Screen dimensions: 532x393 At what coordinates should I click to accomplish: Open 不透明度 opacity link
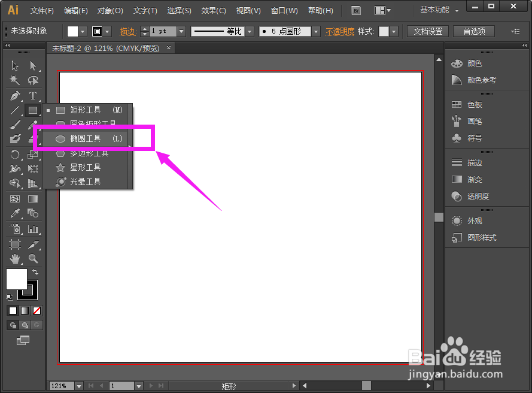click(340, 32)
